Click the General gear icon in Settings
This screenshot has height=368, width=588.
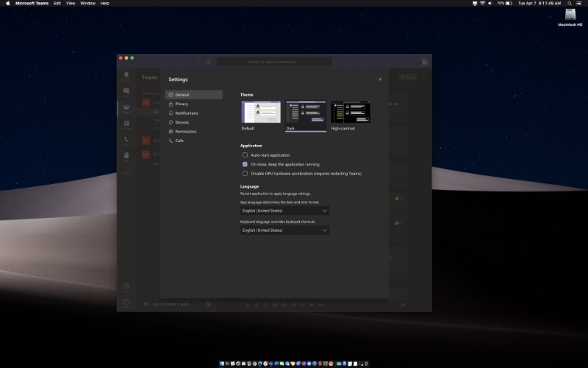[x=171, y=95]
